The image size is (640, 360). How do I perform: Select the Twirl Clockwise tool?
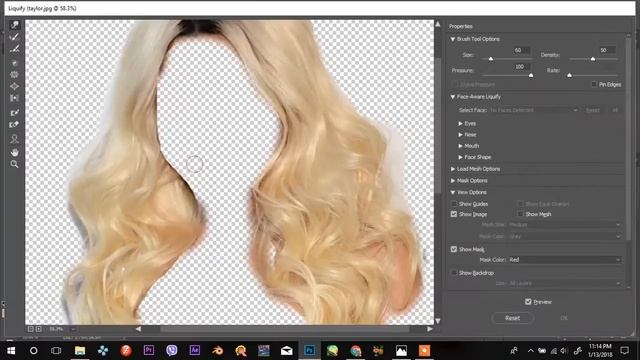click(x=15, y=63)
